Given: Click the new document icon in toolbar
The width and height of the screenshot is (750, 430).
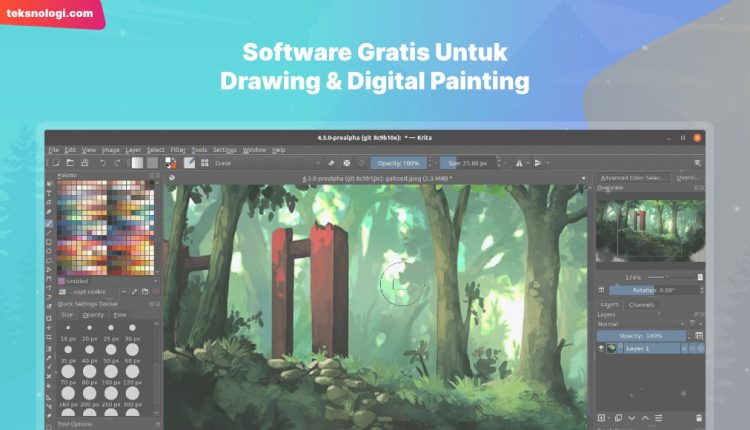Looking at the screenshot, I should click(x=56, y=162).
